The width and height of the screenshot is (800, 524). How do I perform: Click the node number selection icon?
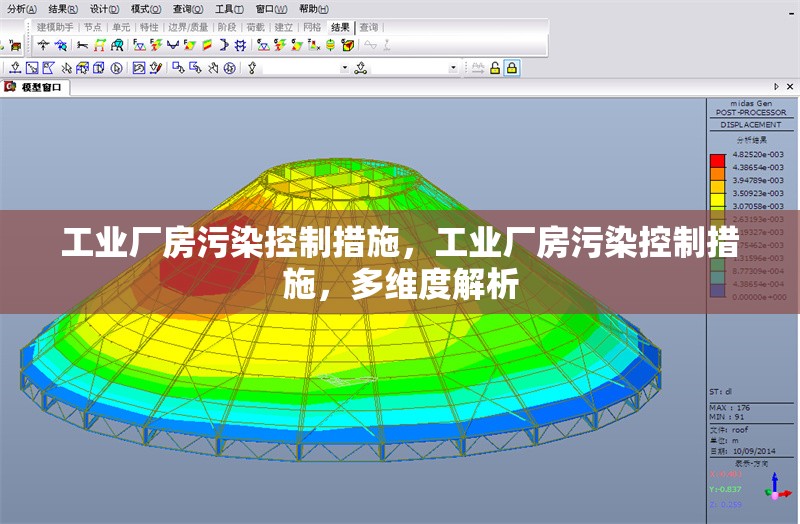pyautogui.click(x=252, y=68)
